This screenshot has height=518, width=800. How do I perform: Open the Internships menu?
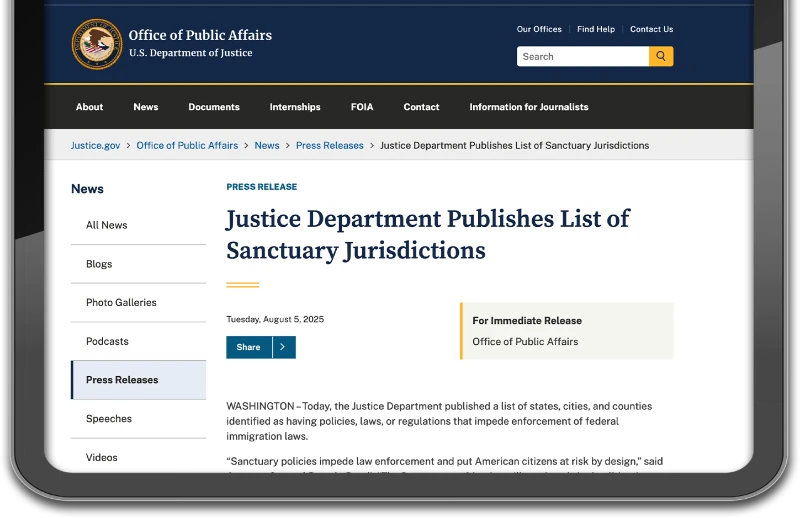(295, 107)
